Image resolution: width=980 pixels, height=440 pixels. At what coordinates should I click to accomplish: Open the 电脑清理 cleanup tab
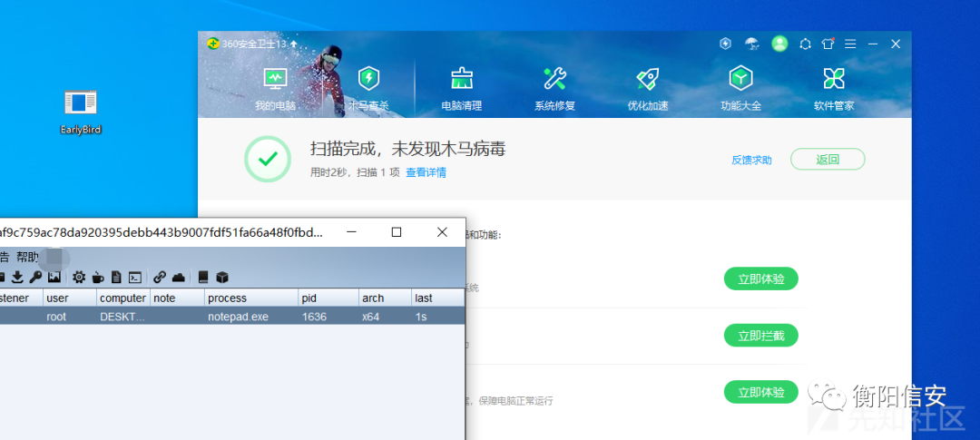pyautogui.click(x=462, y=88)
